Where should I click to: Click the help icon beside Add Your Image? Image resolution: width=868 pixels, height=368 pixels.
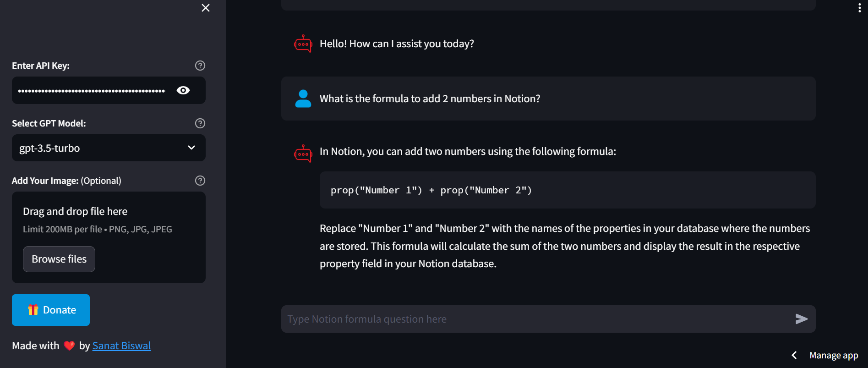click(200, 181)
